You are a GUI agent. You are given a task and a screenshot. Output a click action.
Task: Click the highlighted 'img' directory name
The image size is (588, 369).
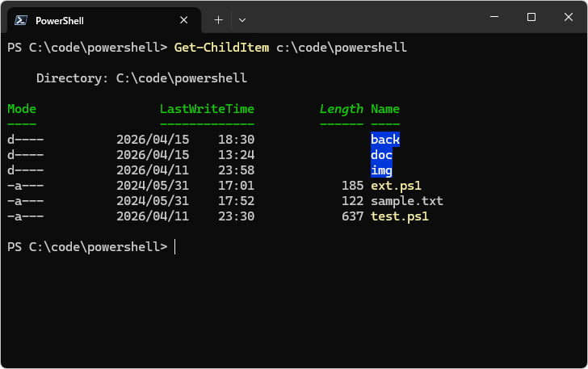[381, 170]
